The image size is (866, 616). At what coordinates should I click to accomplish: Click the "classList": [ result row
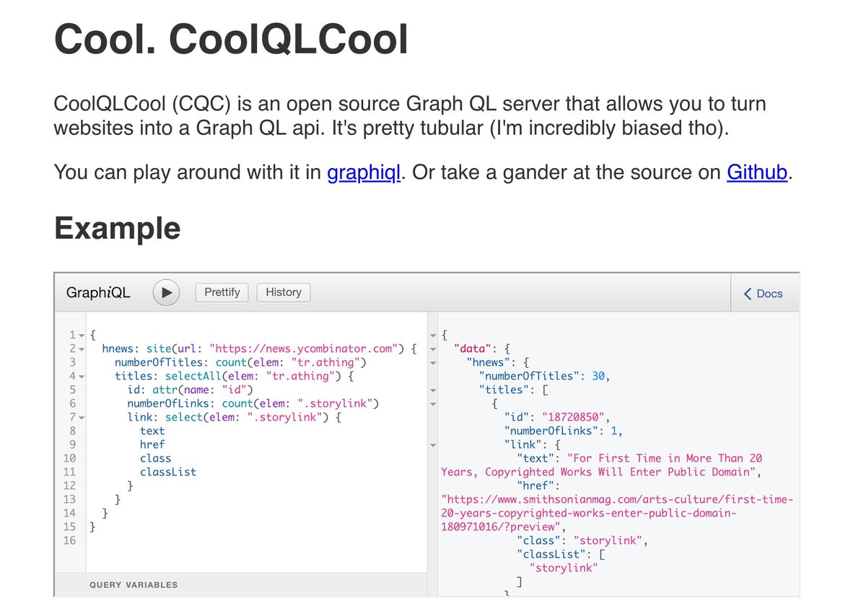[560, 555]
